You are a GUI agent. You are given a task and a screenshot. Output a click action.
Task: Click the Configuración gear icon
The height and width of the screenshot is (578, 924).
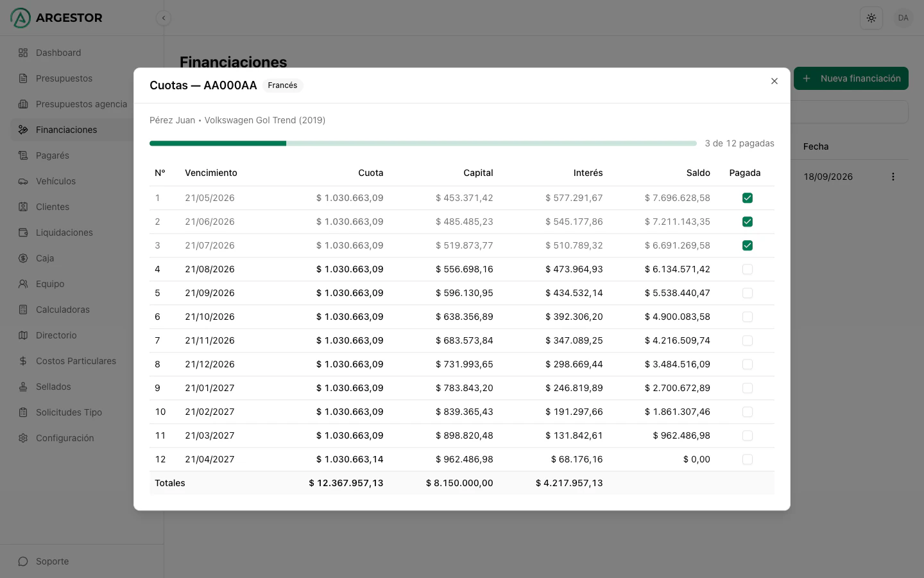23,438
